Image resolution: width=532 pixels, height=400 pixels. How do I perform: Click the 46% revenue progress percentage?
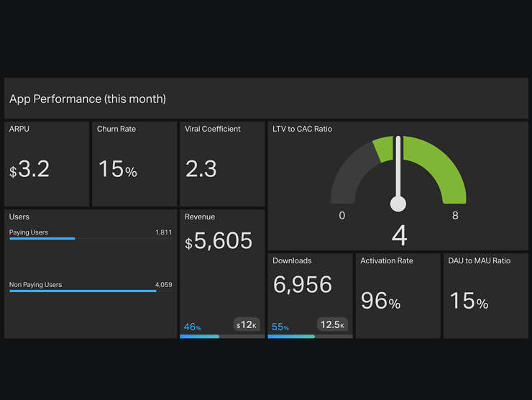tap(193, 327)
